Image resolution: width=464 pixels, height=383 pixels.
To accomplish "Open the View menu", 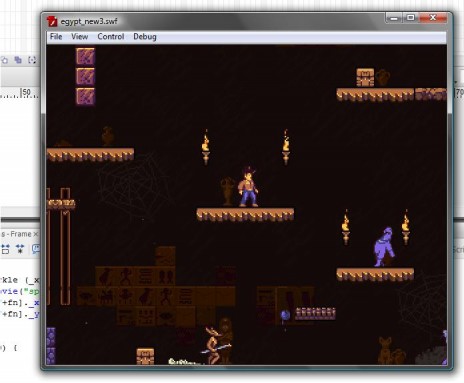I will pos(79,37).
